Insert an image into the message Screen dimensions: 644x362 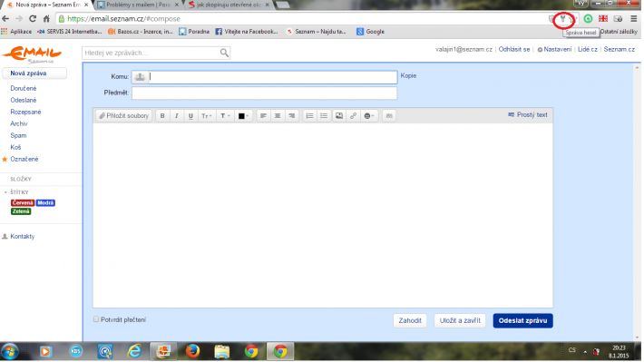339,116
